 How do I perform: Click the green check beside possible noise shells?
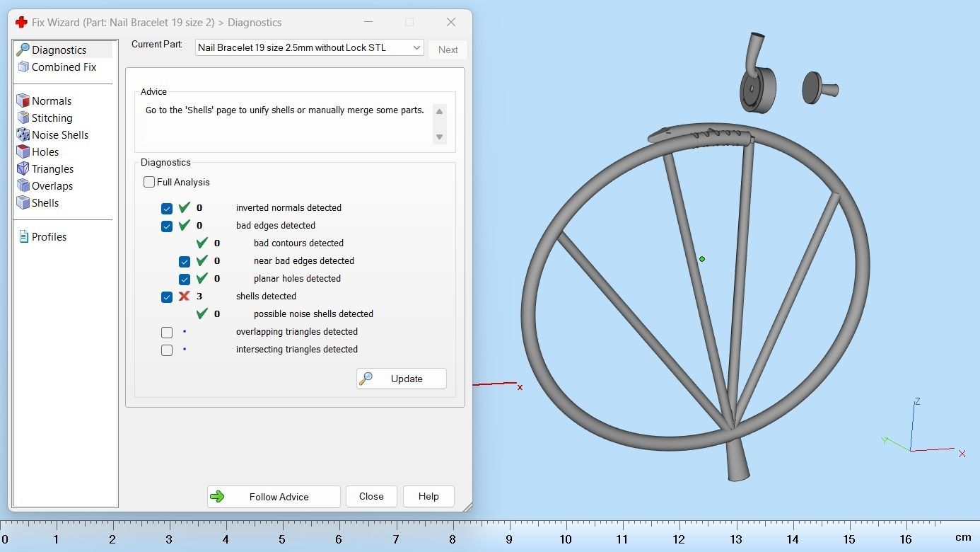(x=202, y=314)
